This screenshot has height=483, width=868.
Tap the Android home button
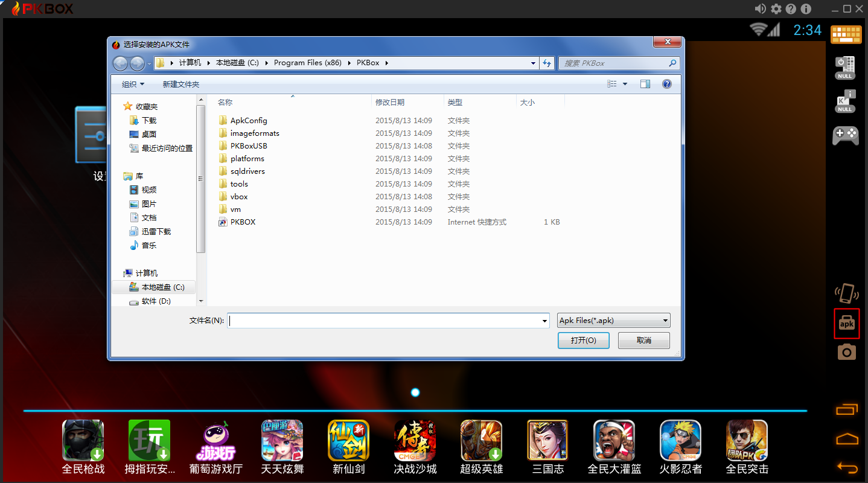click(847, 438)
